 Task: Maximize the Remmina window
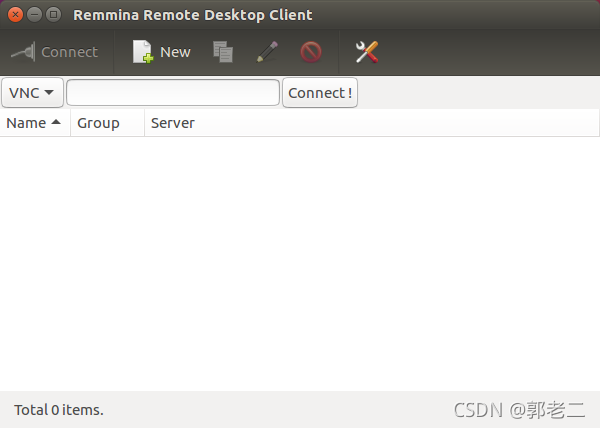(x=54, y=15)
